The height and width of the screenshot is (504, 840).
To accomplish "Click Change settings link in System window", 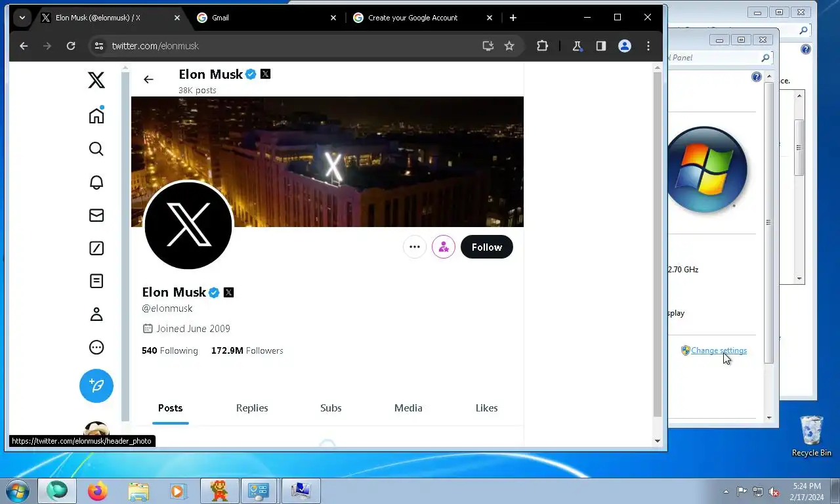I will (x=719, y=350).
